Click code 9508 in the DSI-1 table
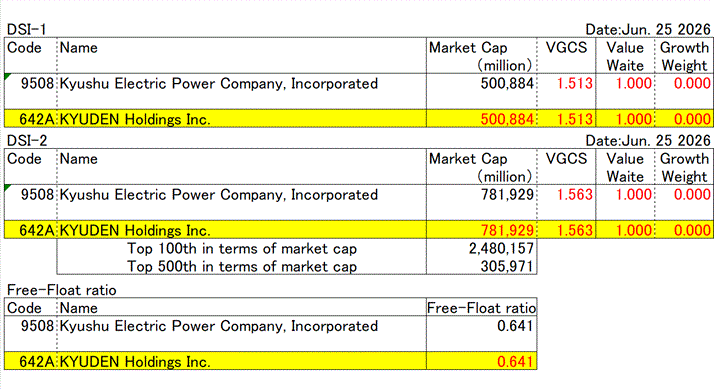The image size is (714, 389). pyautogui.click(x=37, y=83)
